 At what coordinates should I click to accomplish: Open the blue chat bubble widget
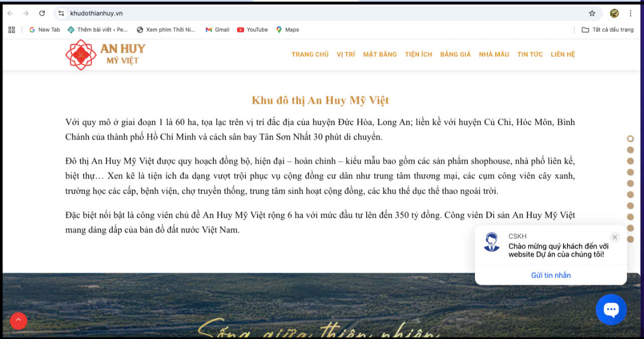[x=611, y=310]
